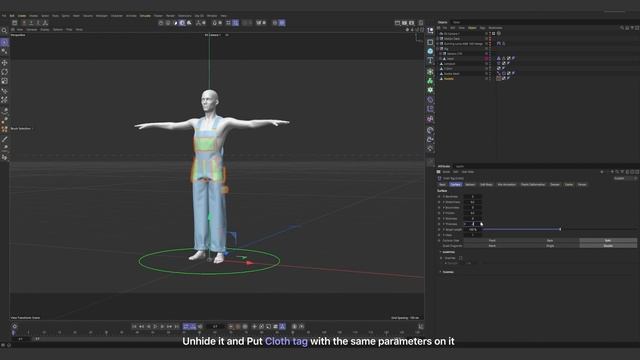
Task: Click the blue sphere icon in right palette
Action: (430, 51)
